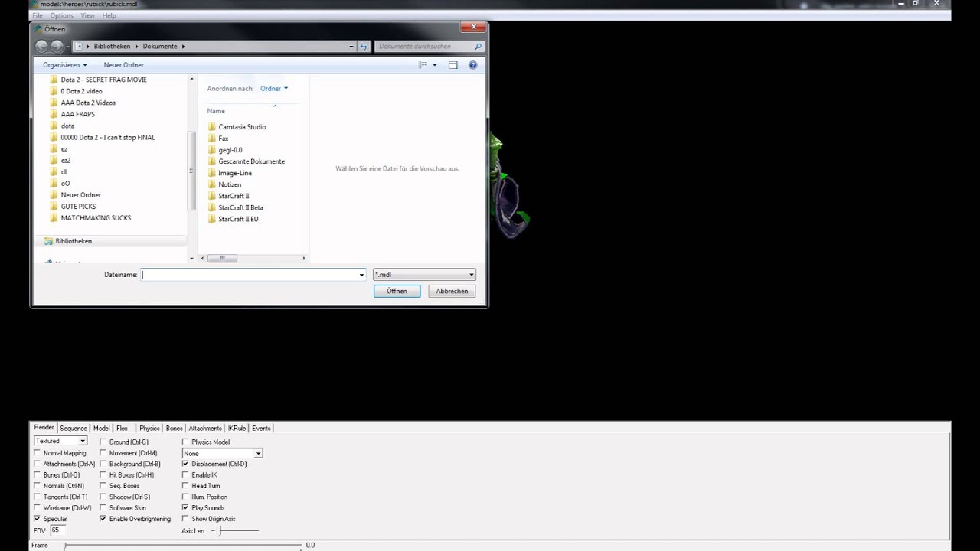The height and width of the screenshot is (551, 980).
Task: Click the refresh icon beside the address bar
Action: point(364,46)
